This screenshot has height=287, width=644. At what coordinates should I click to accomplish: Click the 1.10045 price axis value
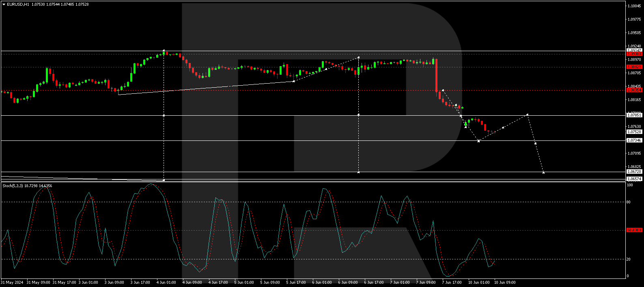[x=634, y=6]
